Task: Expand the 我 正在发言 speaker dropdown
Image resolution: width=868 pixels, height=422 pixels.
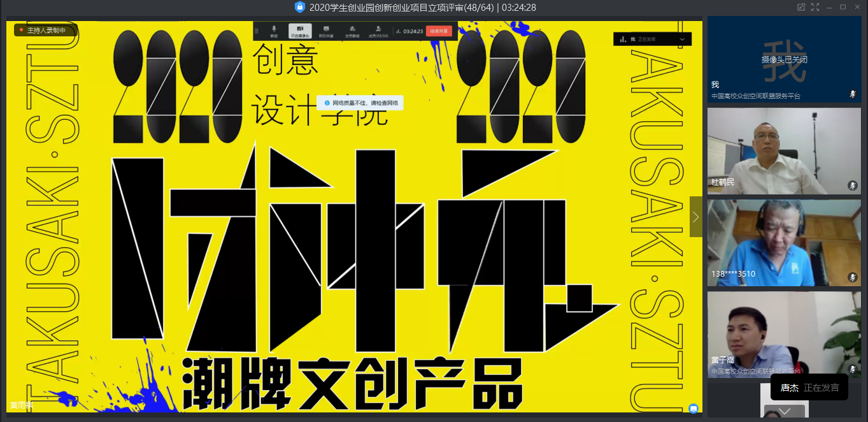Action: [x=682, y=40]
